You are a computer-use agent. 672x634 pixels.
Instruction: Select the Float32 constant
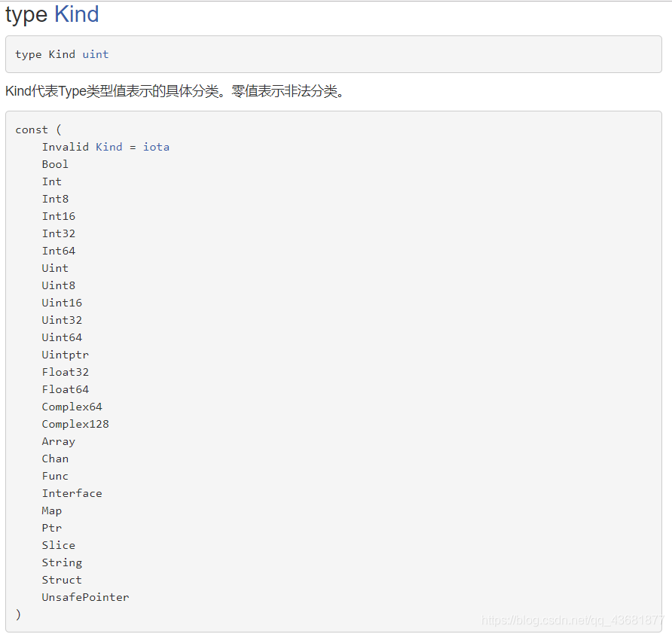65,372
